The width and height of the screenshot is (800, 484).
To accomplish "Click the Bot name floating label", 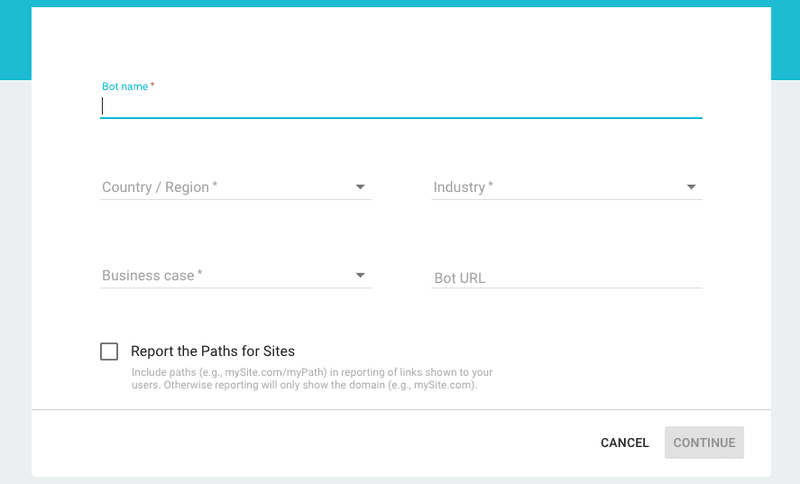I will pos(125,87).
